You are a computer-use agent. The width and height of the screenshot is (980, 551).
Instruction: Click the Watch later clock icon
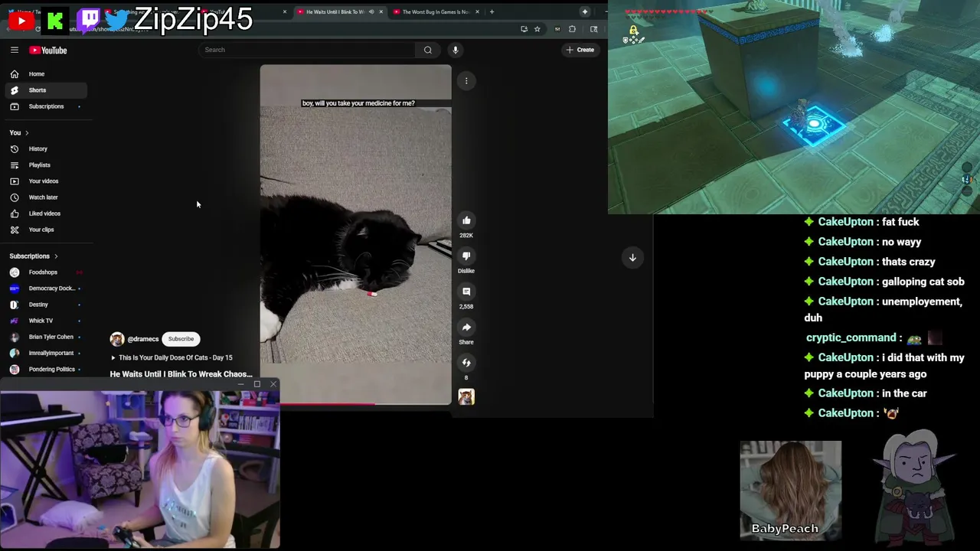(14, 197)
